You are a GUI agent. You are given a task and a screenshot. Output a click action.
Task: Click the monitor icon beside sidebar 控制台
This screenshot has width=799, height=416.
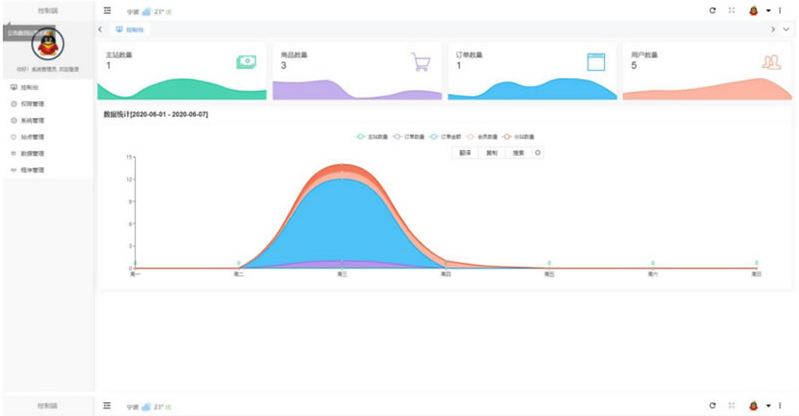pos(14,87)
